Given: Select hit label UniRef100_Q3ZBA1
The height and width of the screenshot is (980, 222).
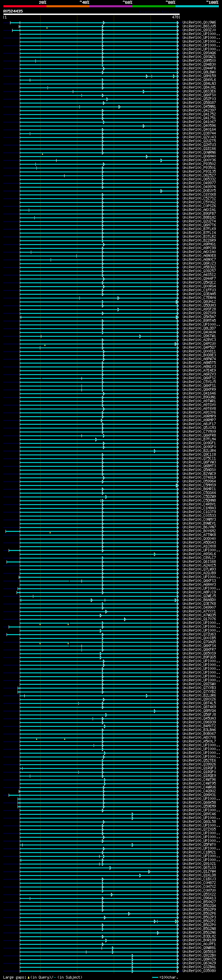Looking at the screenshot, I should click(199, 967).
